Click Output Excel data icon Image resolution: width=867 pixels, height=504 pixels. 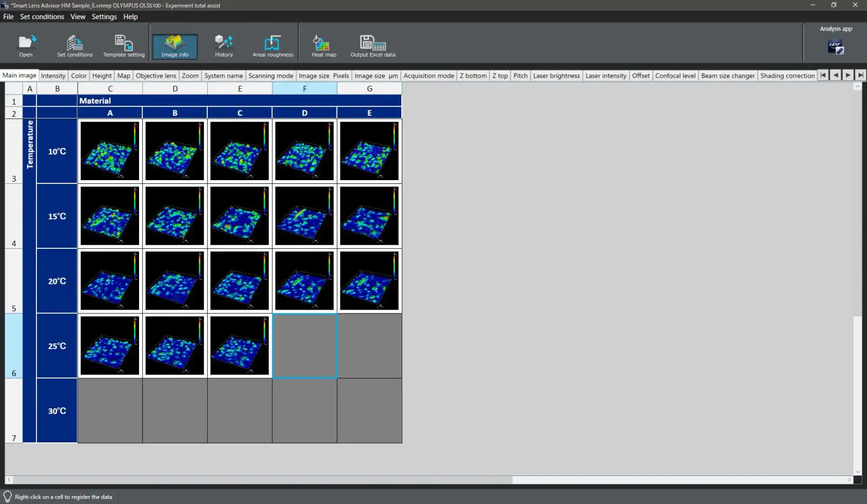pyautogui.click(x=373, y=46)
